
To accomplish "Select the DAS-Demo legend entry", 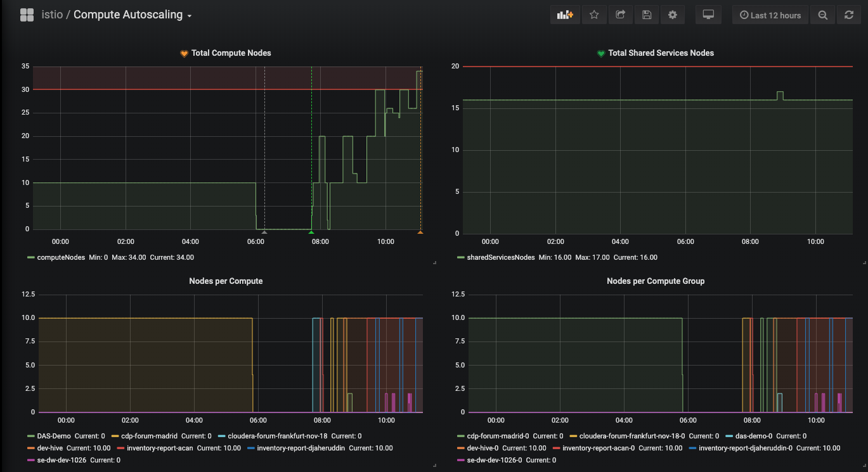I will click(x=54, y=436).
